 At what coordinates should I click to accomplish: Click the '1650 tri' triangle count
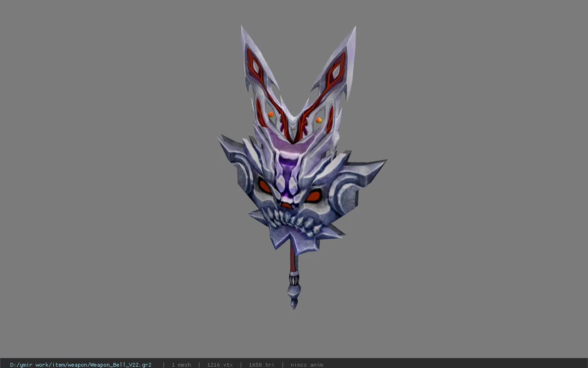click(261, 365)
